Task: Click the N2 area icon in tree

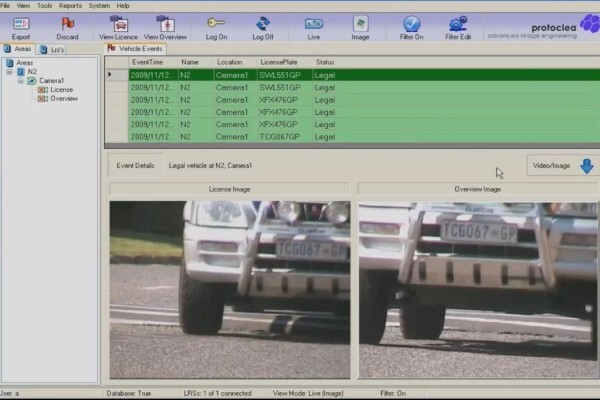Action: (21, 72)
